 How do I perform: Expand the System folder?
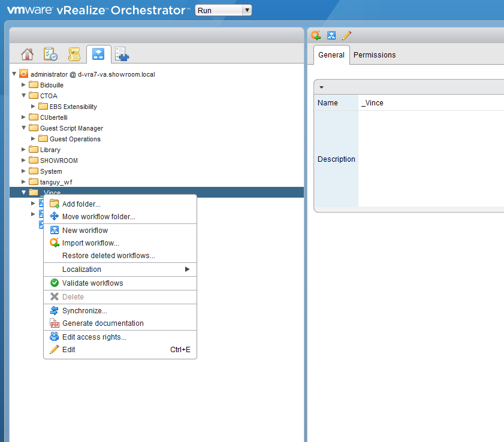coord(23,171)
